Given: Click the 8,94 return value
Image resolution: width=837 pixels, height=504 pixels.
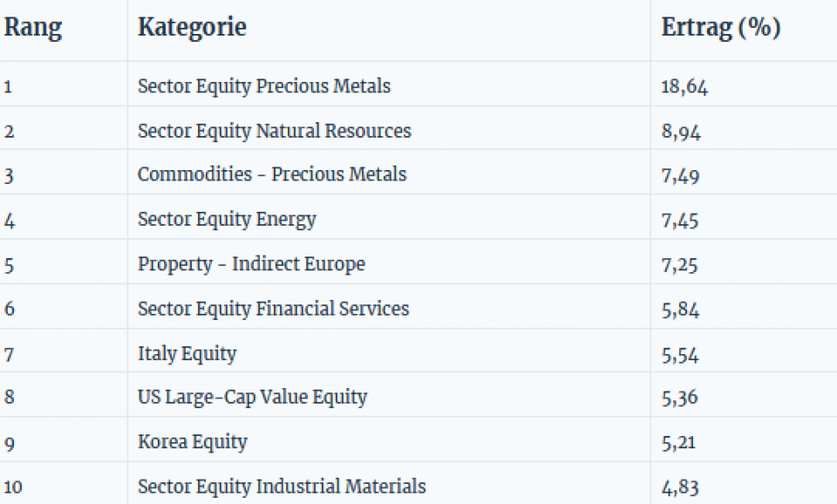Looking at the screenshot, I should pos(681,132).
